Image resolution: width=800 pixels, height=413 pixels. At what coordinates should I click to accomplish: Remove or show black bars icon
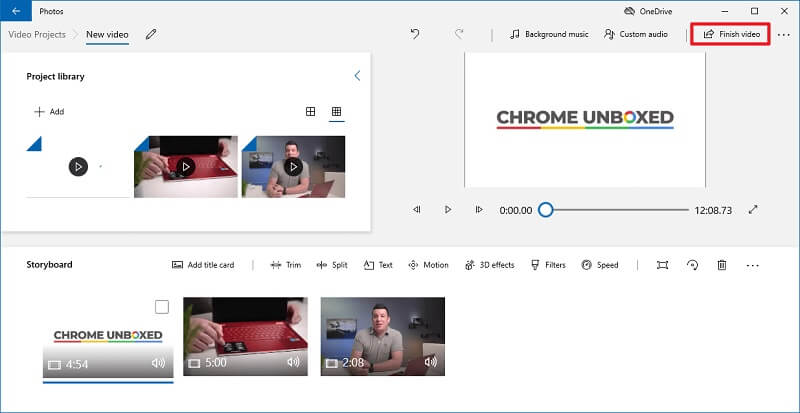coord(662,265)
